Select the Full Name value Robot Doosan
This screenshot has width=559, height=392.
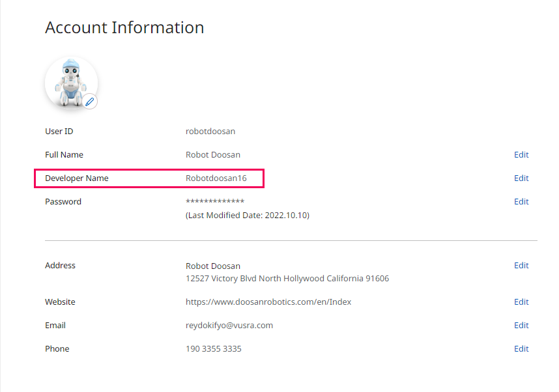click(x=212, y=154)
